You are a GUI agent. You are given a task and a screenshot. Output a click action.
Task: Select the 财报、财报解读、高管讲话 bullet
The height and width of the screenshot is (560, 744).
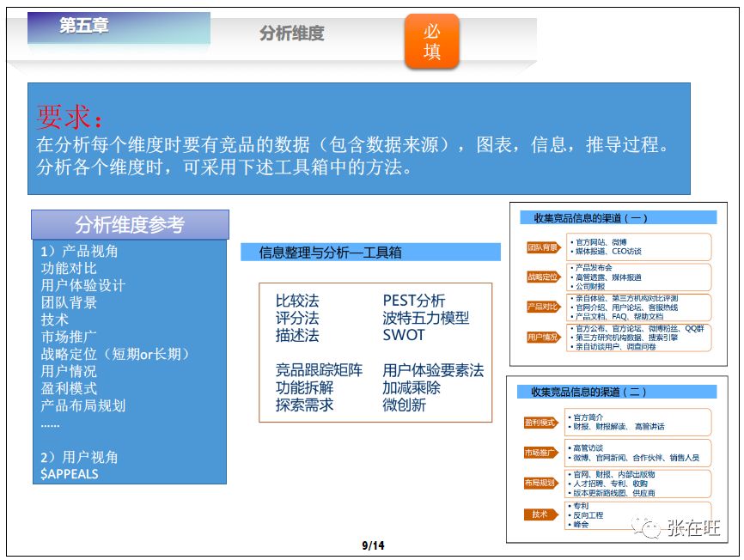616,427
